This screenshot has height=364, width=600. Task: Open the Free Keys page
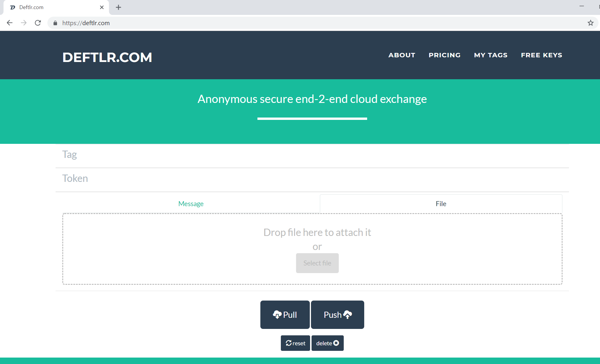pos(541,55)
